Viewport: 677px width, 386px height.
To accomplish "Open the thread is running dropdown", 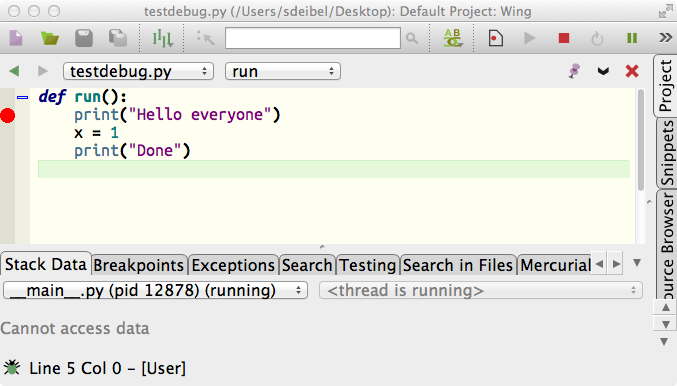I will (x=481, y=290).
